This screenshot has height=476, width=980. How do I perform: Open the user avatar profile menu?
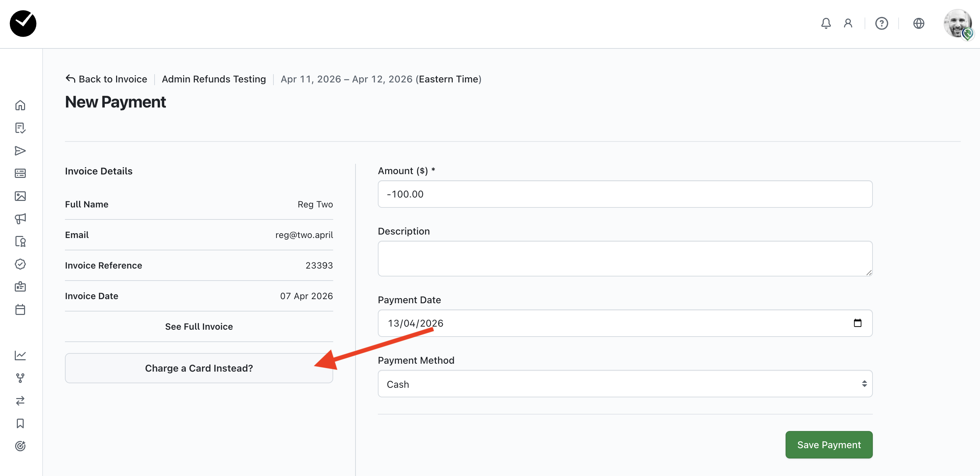click(x=958, y=24)
